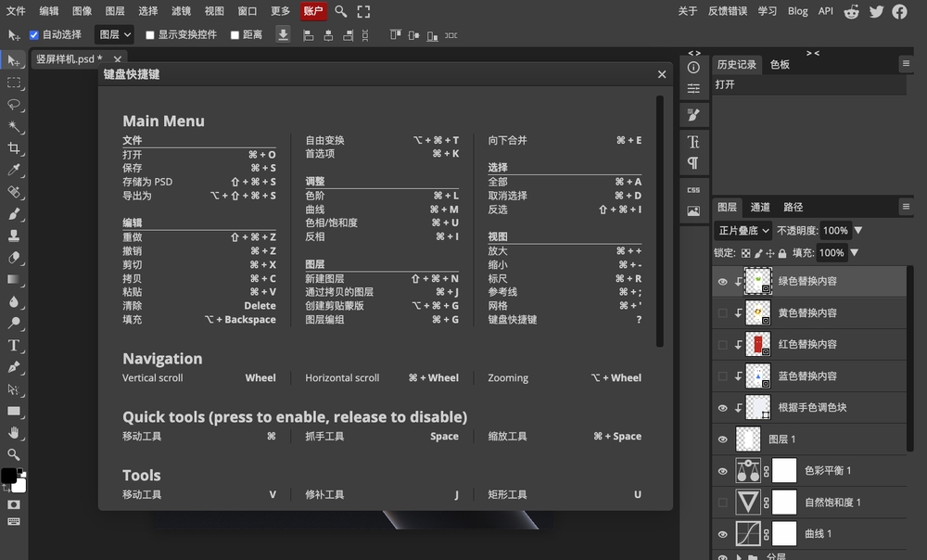
Task: Select the Brush tool in the left toolbar
Action: point(14,214)
